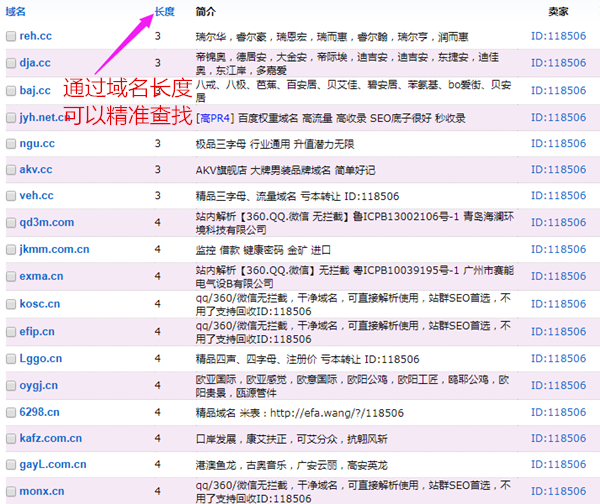Click the 卖家 column header
Screen dimensions: 600x504
point(559,11)
